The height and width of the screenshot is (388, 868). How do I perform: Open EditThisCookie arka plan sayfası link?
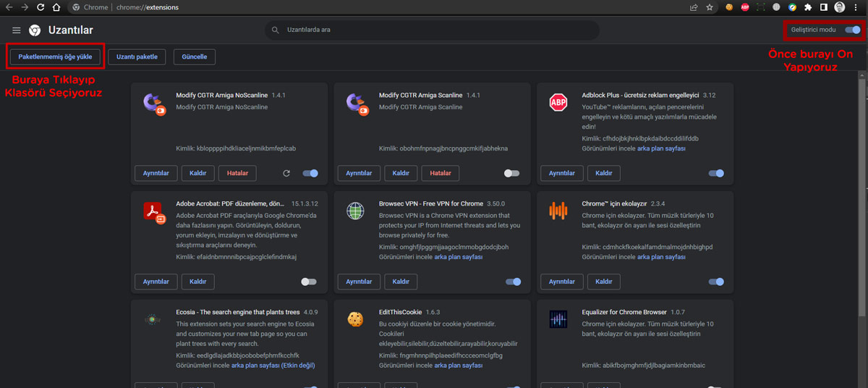pyautogui.click(x=459, y=366)
